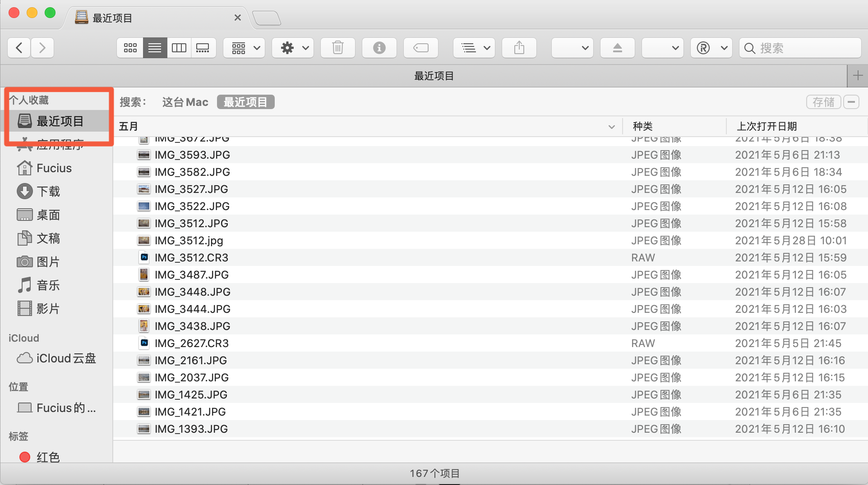This screenshot has width=868, height=485.
Task: Select file IMG_3527.JPG
Action: (x=490, y=189)
